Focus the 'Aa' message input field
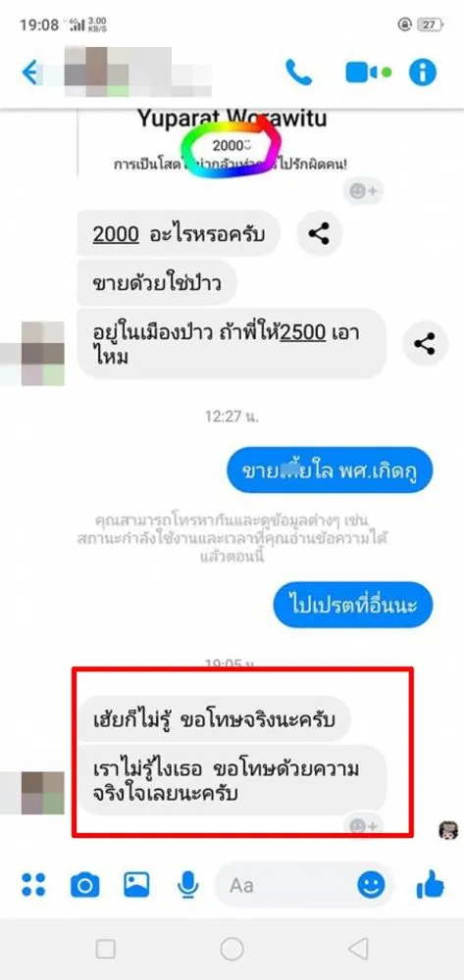This screenshot has height=980, width=464. click(x=287, y=884)
